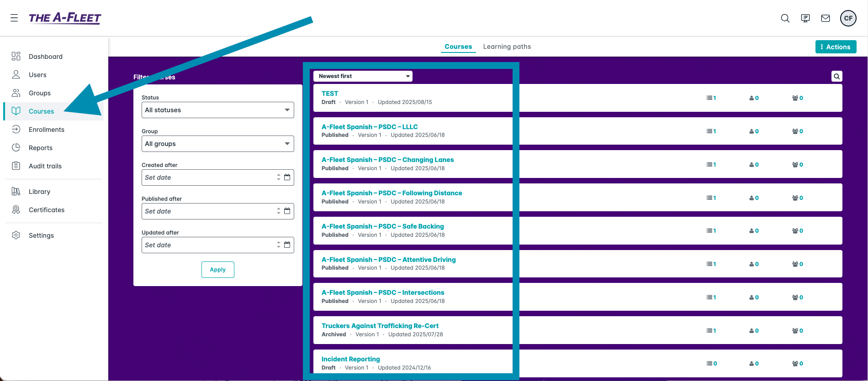Open the Truckers Against Trafficking Re-Cert course

pyautogui.click(x=380, y=326)
